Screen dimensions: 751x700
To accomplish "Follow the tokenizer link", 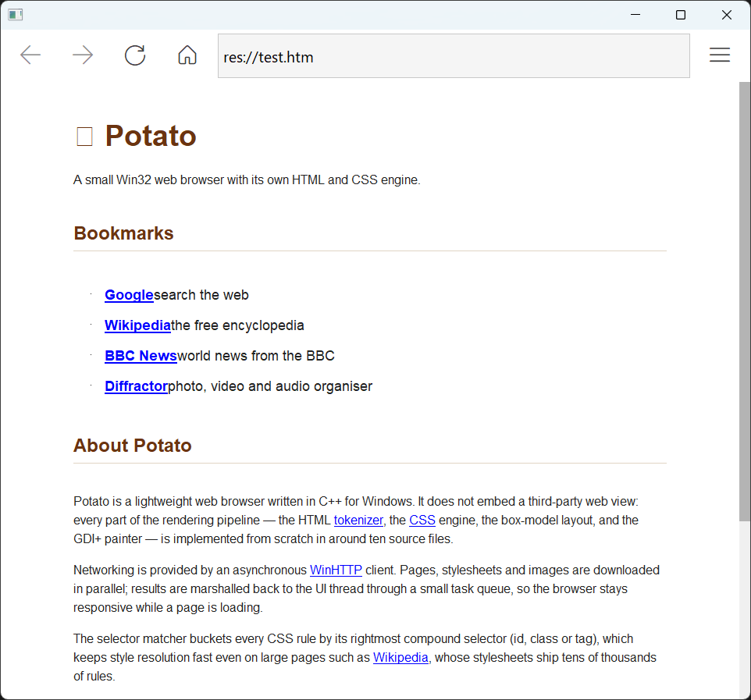I will coord(358,520).
